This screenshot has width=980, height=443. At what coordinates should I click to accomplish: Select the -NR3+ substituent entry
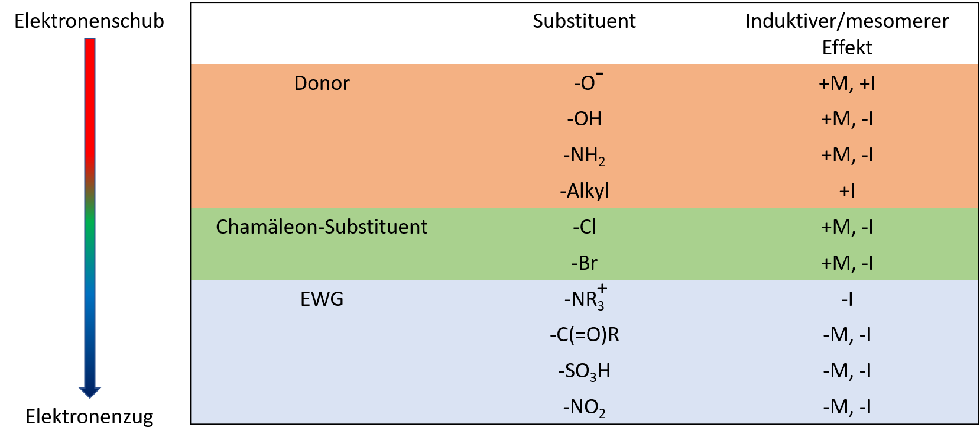tap(585, 299)
